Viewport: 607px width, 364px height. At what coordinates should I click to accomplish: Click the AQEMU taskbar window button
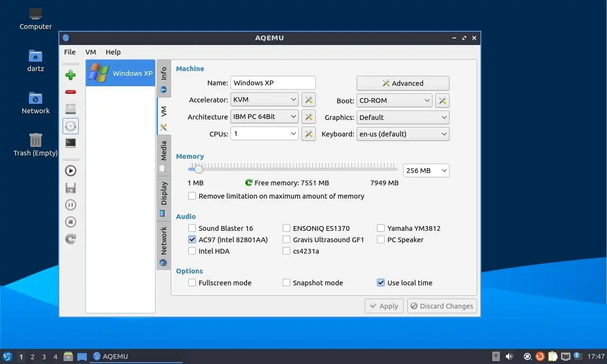point(137,356)
